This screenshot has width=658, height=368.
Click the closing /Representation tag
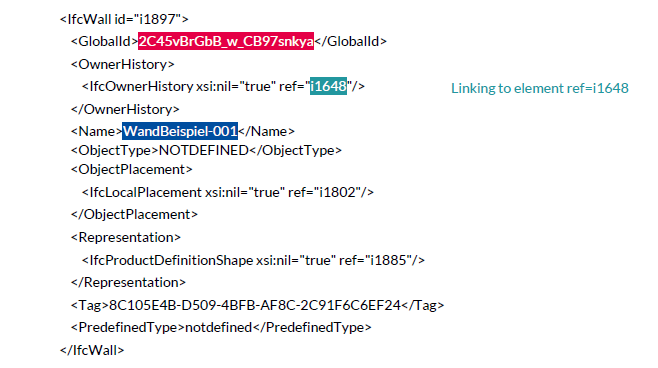click(128, 282)
